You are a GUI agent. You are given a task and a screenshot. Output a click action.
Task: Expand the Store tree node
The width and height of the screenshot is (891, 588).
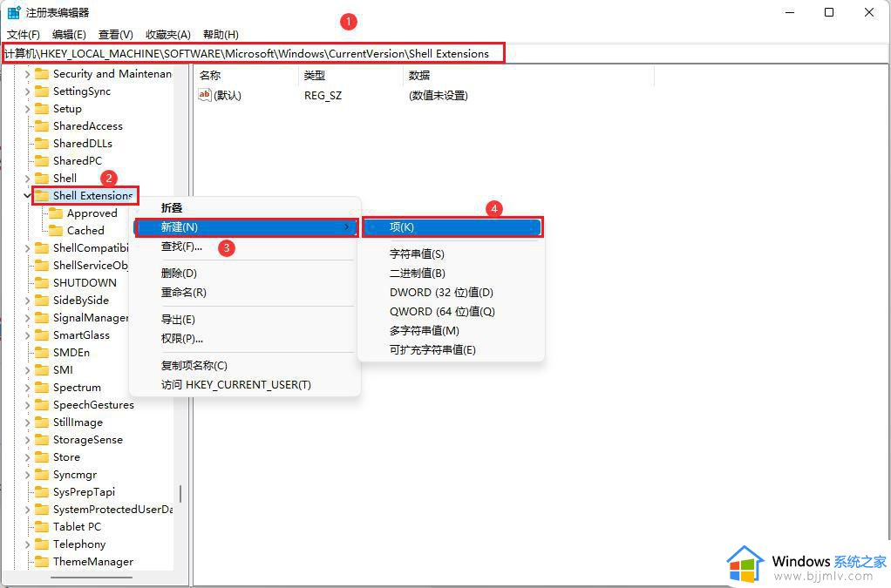(27, 457)
